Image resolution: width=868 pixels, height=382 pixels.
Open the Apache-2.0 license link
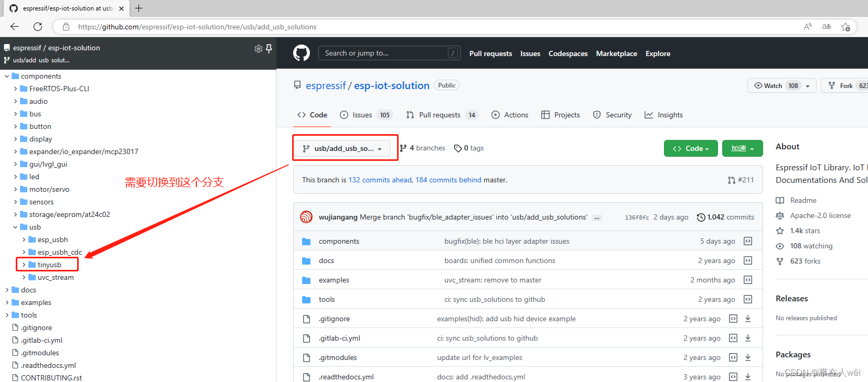tap(820, 215)
